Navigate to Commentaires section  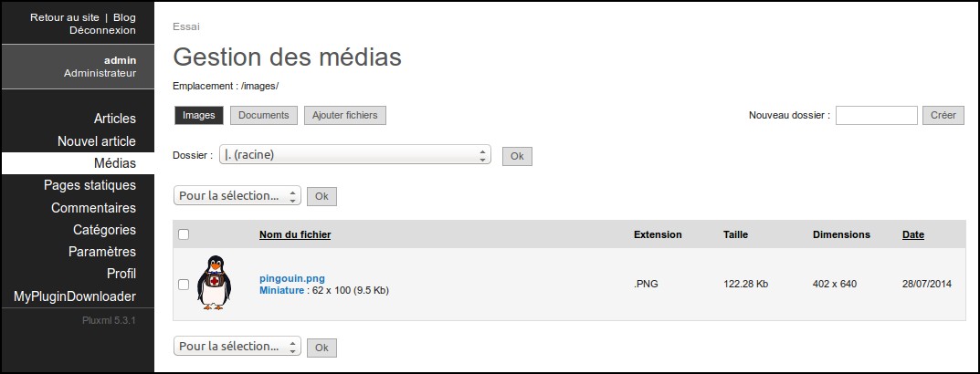tap(94, 208)
